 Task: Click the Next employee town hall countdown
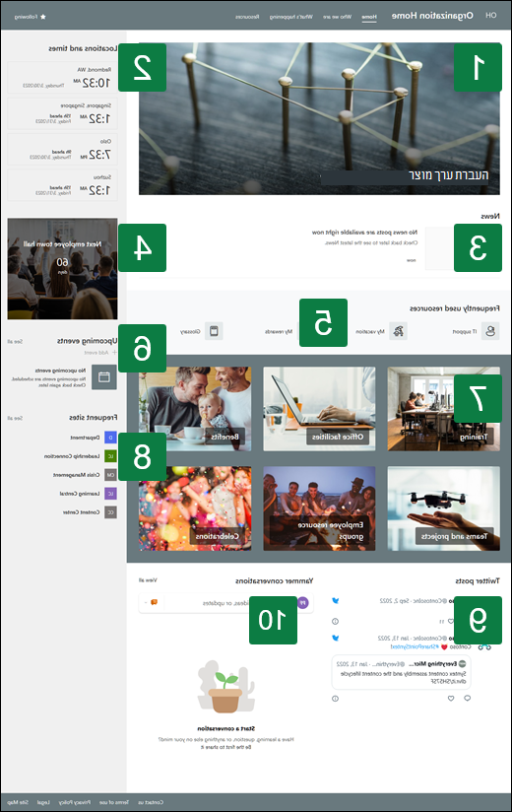63,269
